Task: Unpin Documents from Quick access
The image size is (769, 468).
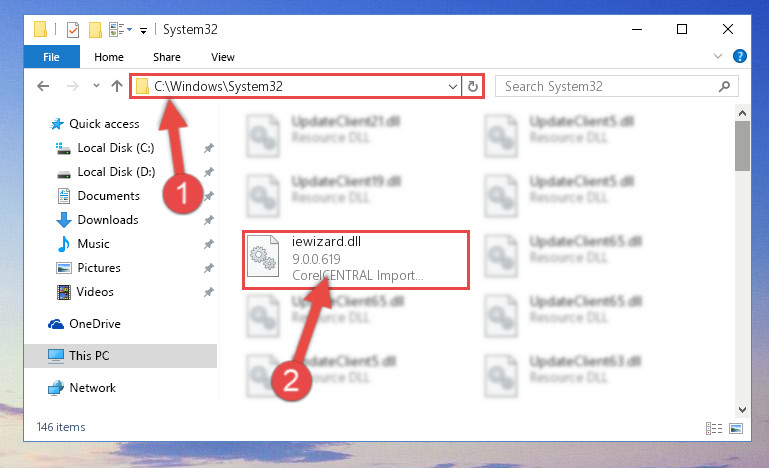Action: click(209, 196)
